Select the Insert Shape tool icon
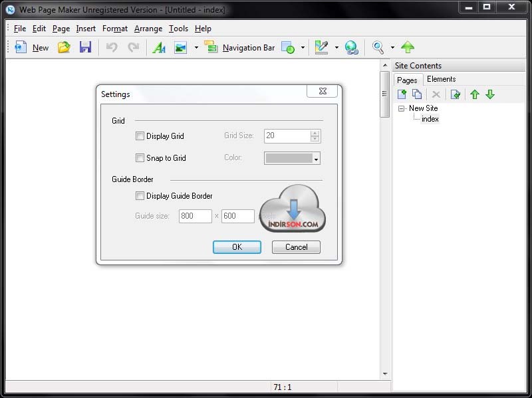Viewport: 532px width, 398px height. pyautogui.click(x=288, y=47)
